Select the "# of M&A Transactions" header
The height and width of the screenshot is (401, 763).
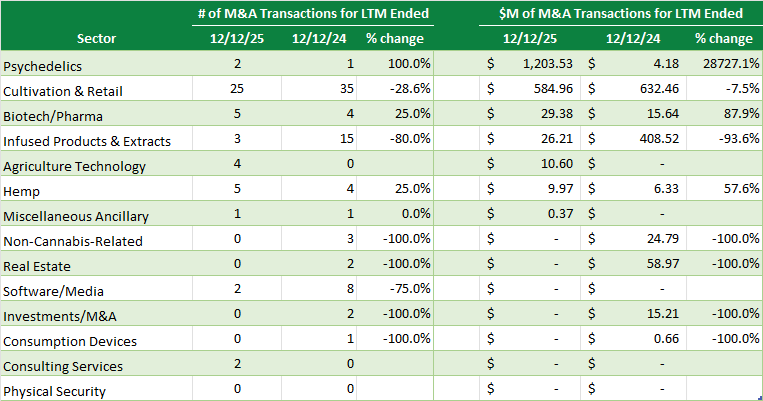(312, 13)
